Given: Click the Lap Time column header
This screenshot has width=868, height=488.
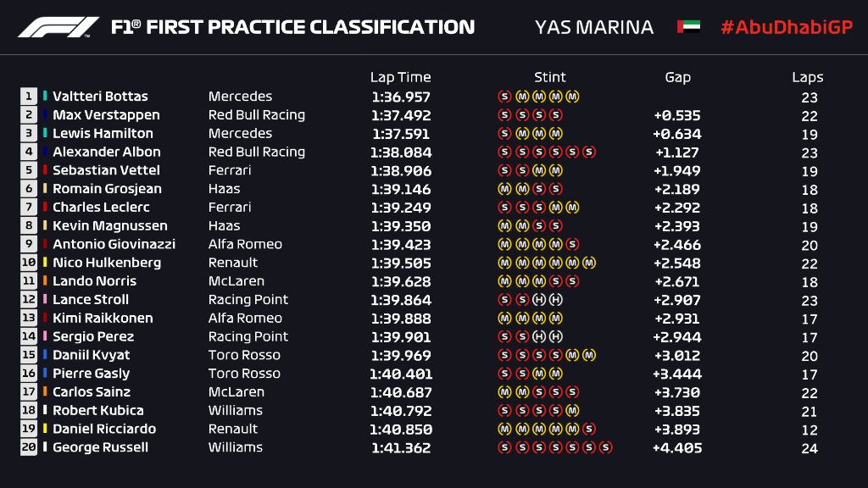Looking at the screenshot, I should point(401,77).
